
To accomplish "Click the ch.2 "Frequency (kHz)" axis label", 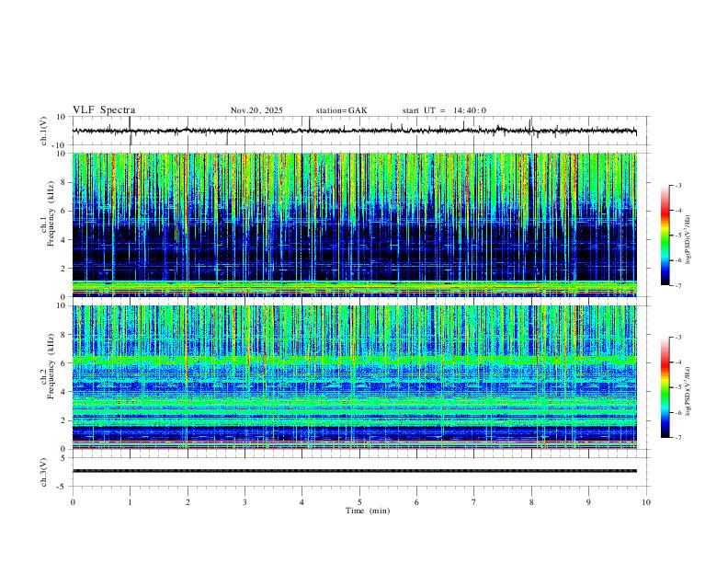I will (51, 366).
